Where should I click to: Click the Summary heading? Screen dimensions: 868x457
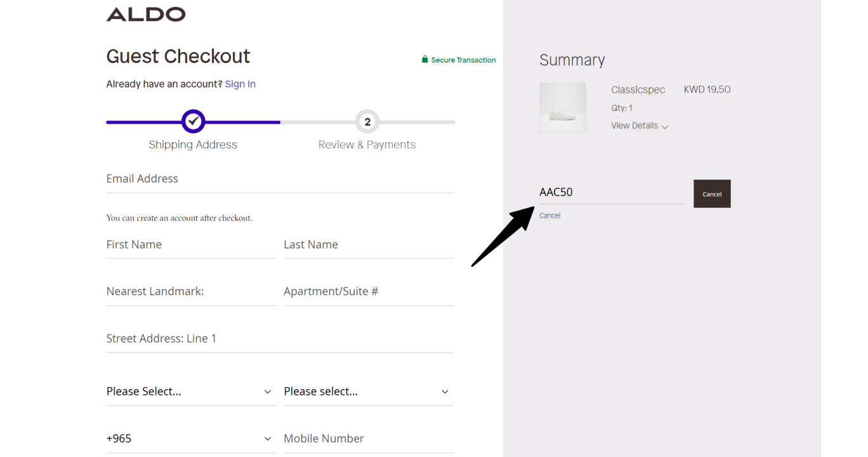pos(572,60)
